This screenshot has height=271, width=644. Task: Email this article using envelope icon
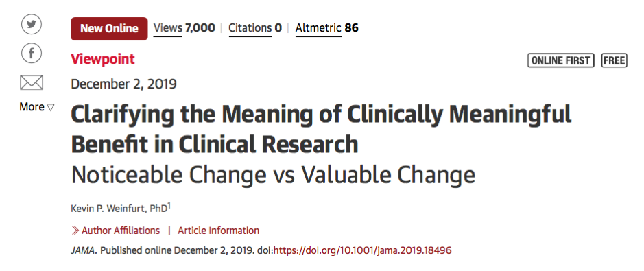[32, 83]
